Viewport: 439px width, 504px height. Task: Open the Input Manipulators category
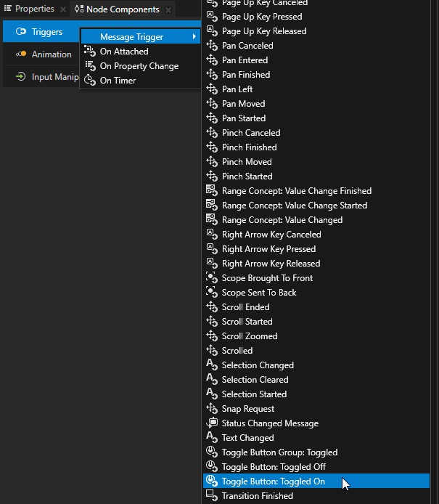click(x=41, y=76)
